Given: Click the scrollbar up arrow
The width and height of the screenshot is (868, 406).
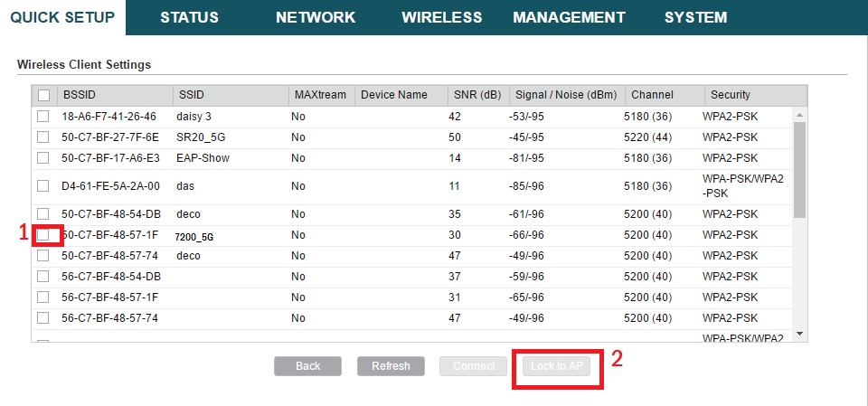Looking at the screenshot, I should pos(798,116).
